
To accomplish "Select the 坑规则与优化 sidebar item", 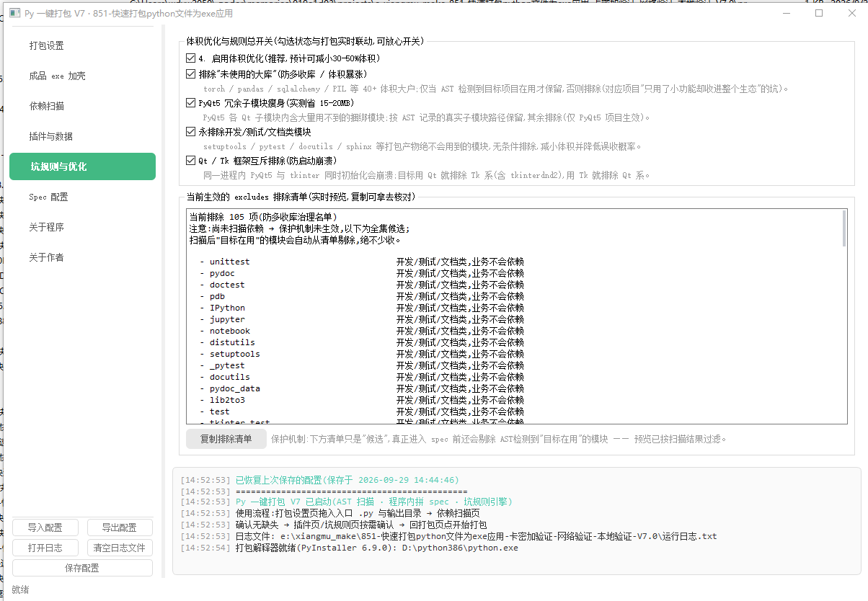I will (82, 166).
